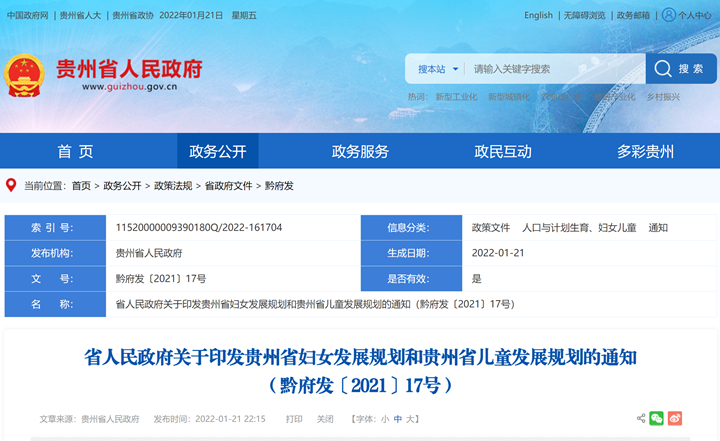
Task: Click the 贵州省人民政府 site title text
Action: click(129, 69)
